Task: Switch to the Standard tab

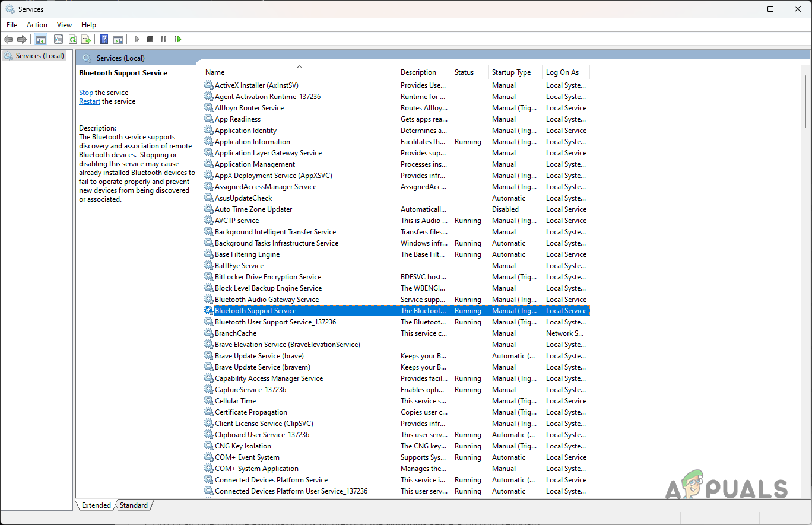Action: pyautogui.click(x=134, y=505)
